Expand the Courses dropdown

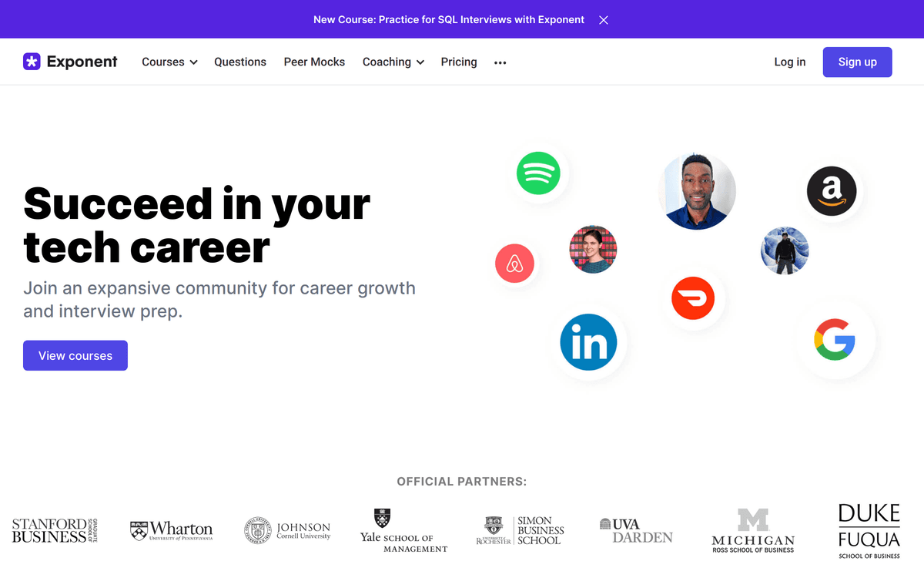point(169,62)
